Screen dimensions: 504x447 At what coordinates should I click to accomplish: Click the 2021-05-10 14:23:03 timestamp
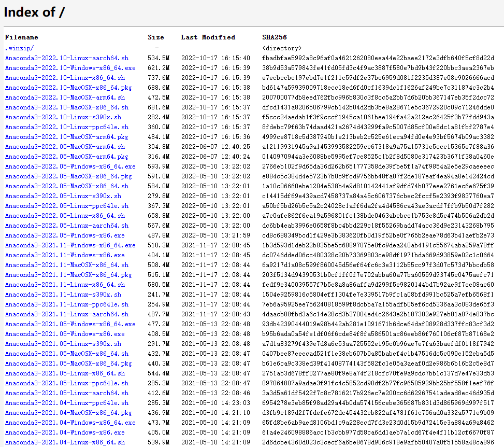[215, 403]
